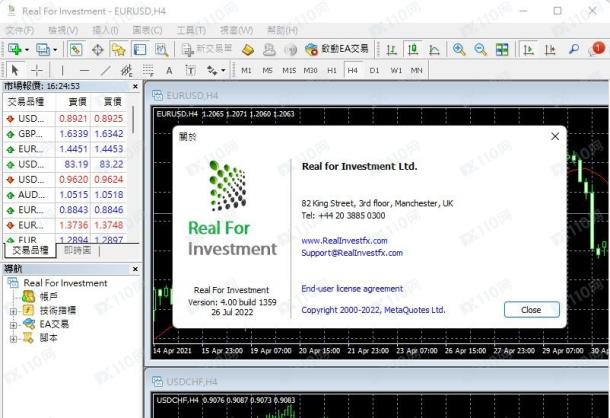
Task: Switch to MN timeframe
Action: 416,70
